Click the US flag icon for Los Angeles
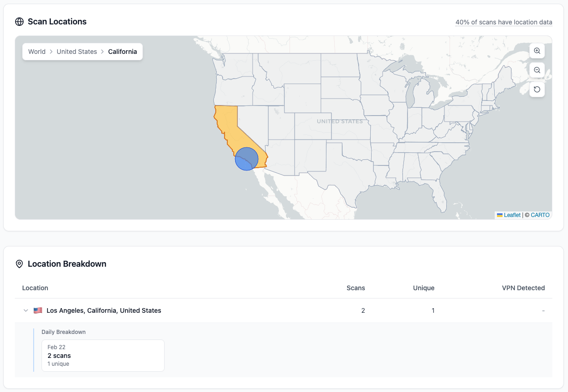Screen dimensions: 568x392 coord(38,310)
